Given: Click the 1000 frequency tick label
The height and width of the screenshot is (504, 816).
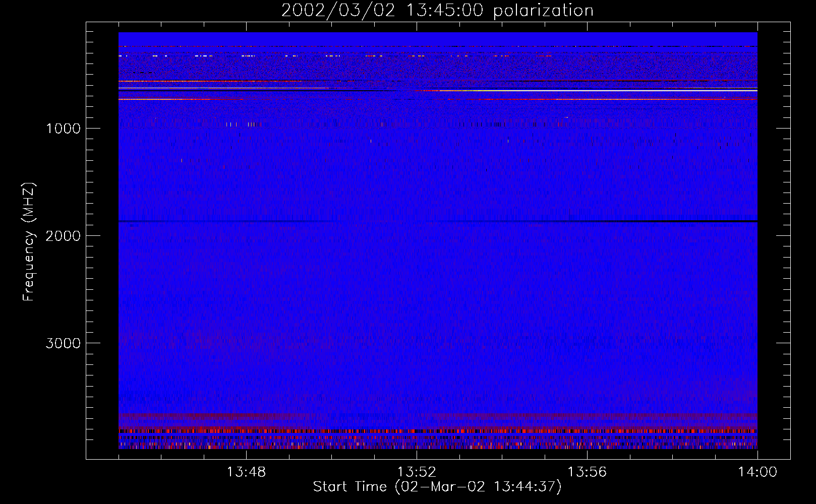Looking at the screenshot, I should point(63,129).
